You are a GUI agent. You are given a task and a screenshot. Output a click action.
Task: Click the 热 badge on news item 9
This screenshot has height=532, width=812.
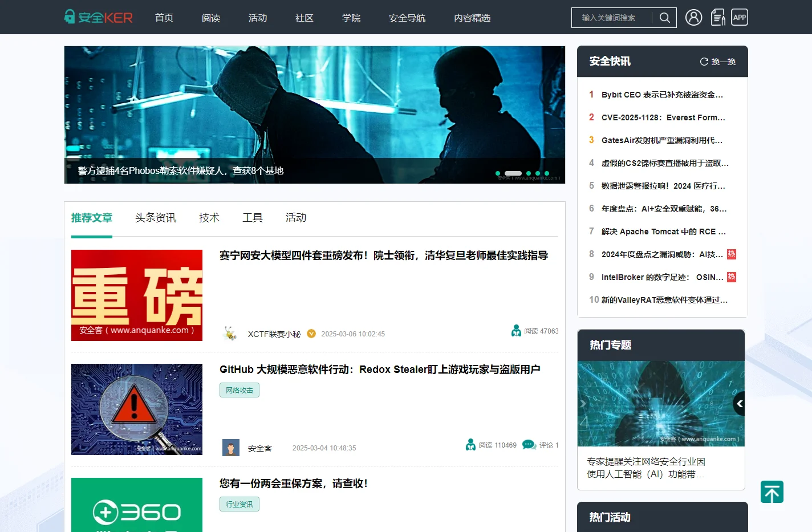732,277
